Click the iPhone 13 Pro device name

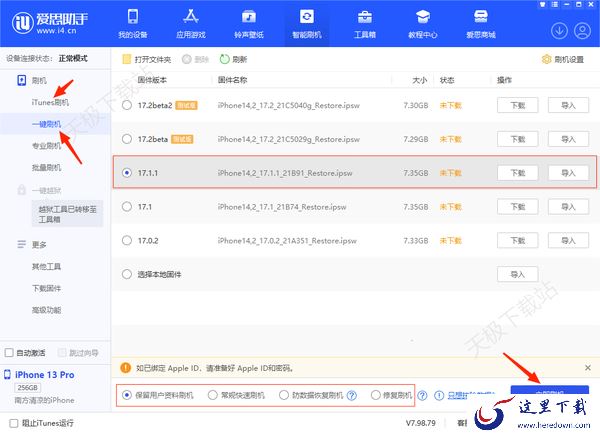(44, 375)
